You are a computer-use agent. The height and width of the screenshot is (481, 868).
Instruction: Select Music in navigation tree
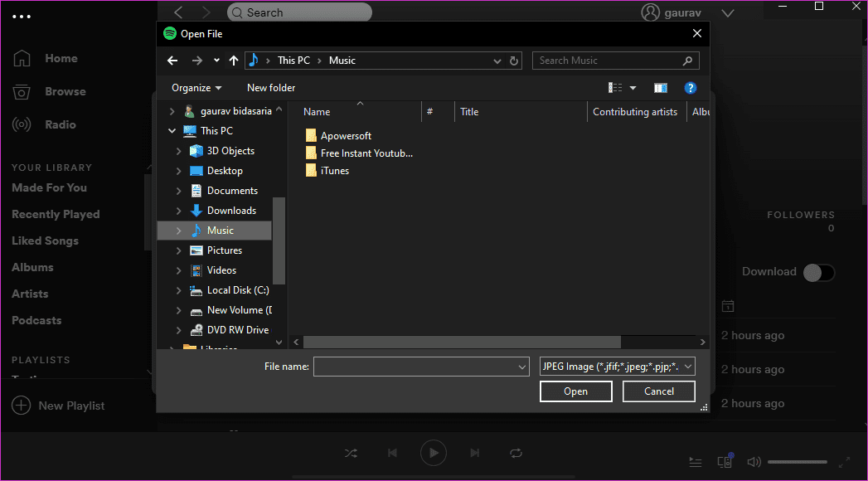coord(214,231)
